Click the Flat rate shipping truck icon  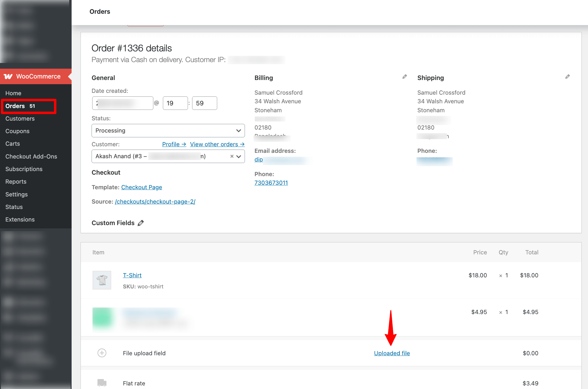coord(102,382)
